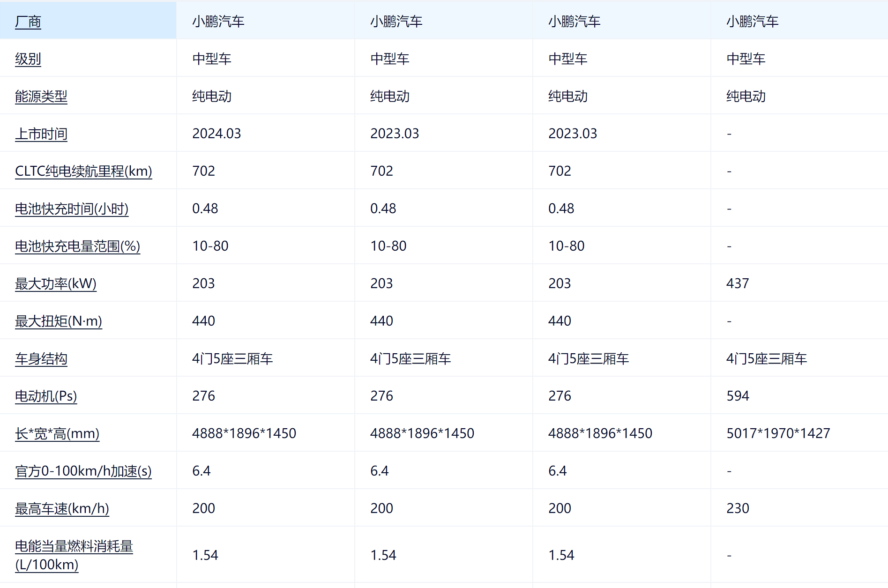Click the 电能当量燃料消耗量 link
Viewport: 888px width, 588px height.
[x=74, y=555]
